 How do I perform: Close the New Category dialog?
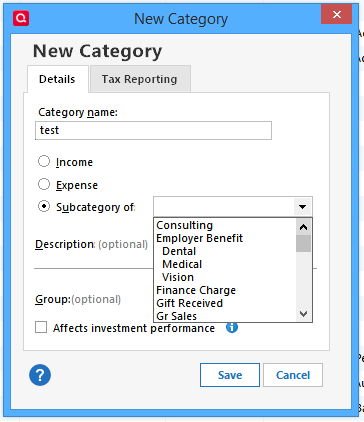336,15
